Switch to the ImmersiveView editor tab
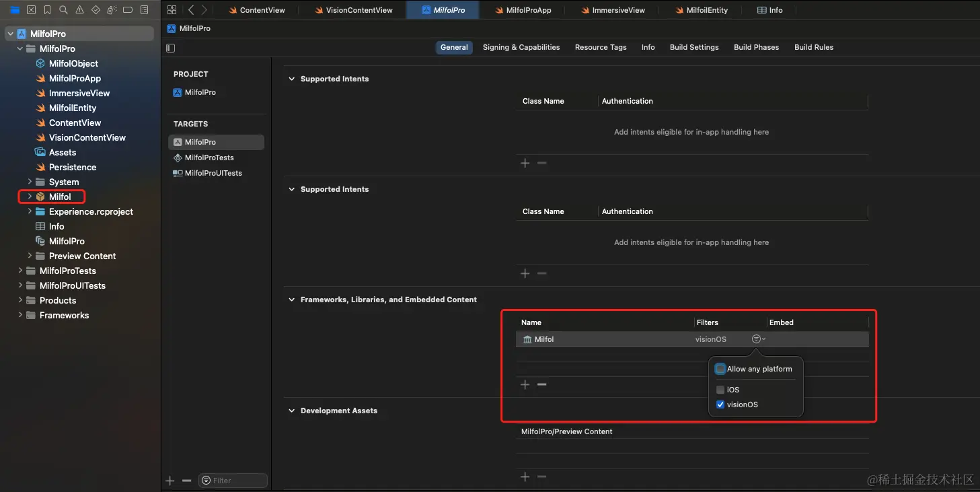This screenshot has height=492, width=980. coord(612,10)
